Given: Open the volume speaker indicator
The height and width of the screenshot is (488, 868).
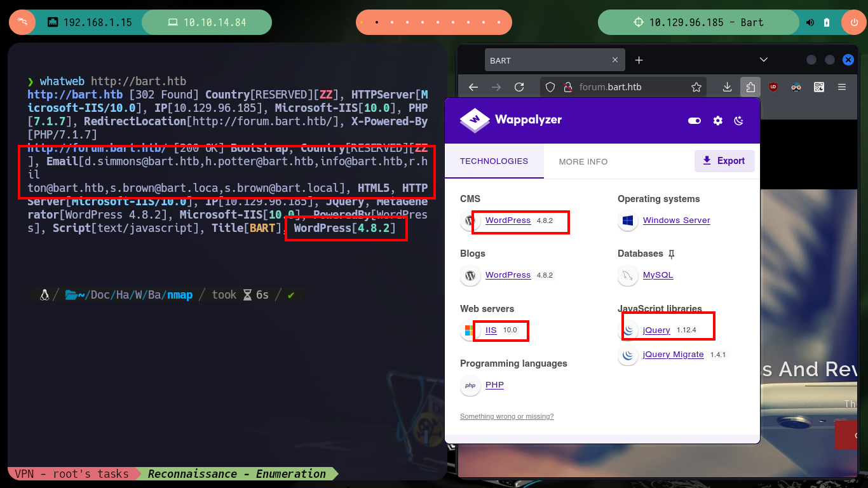Looking at the screenshot, I should click(810, 22).
